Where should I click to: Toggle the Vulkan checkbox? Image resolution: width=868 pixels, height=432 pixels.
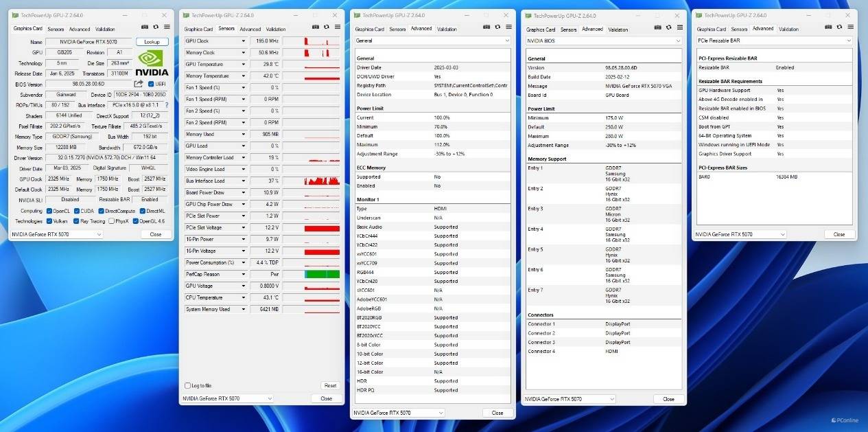(49, 221)
